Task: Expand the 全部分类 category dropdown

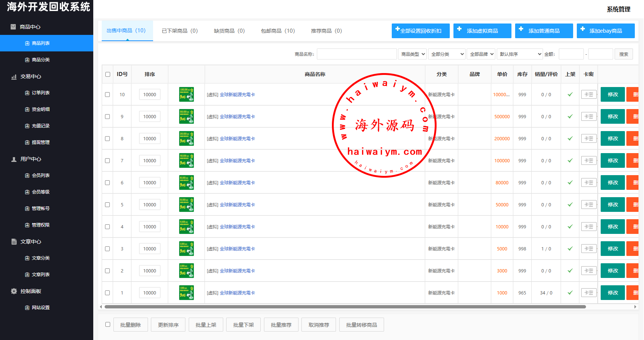Action: coord(447,54)
